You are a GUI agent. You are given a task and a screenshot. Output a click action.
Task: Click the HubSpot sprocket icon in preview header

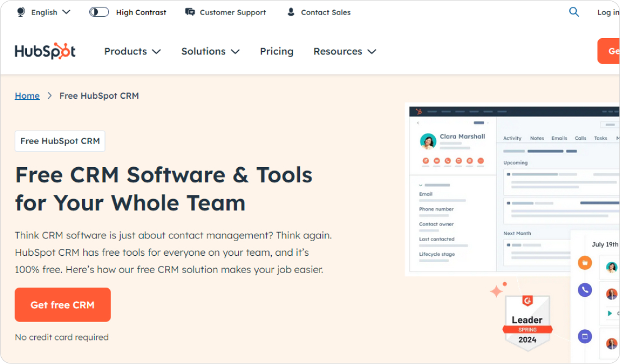click(x=419, y=112)
